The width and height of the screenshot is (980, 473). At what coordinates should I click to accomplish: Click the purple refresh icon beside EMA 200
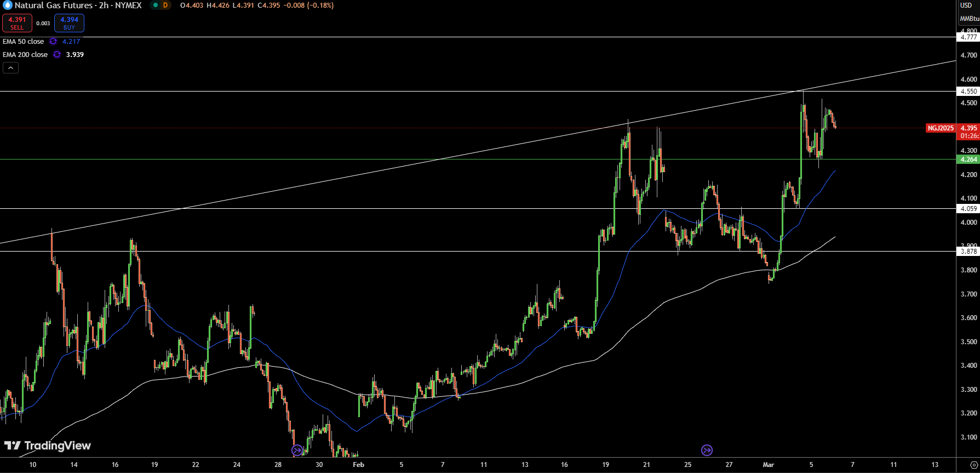click(57, 55)
